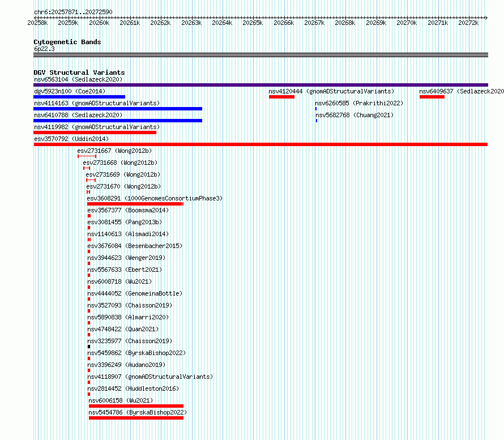This screenshot has width=504, height=440.
Task: Click the DGV Structural Variants track title
Action: pos(79,72)
